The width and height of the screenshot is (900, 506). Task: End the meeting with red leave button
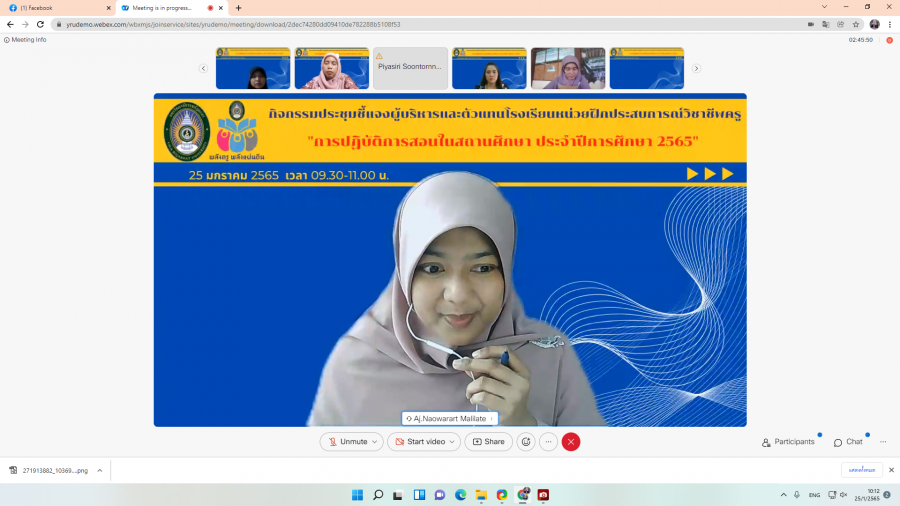(571, 441)
